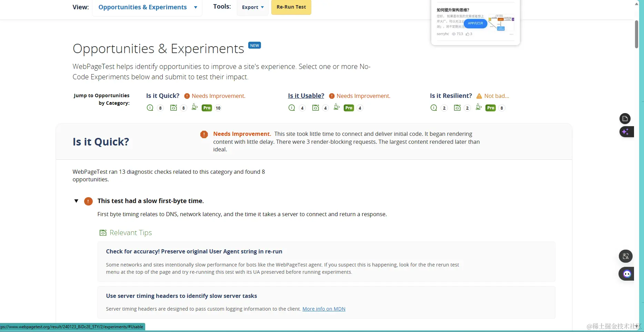The width and height of the screenshot is (644, 332).
Task: Click the blue APP内打开 button
Action: (x=475, y=23)
